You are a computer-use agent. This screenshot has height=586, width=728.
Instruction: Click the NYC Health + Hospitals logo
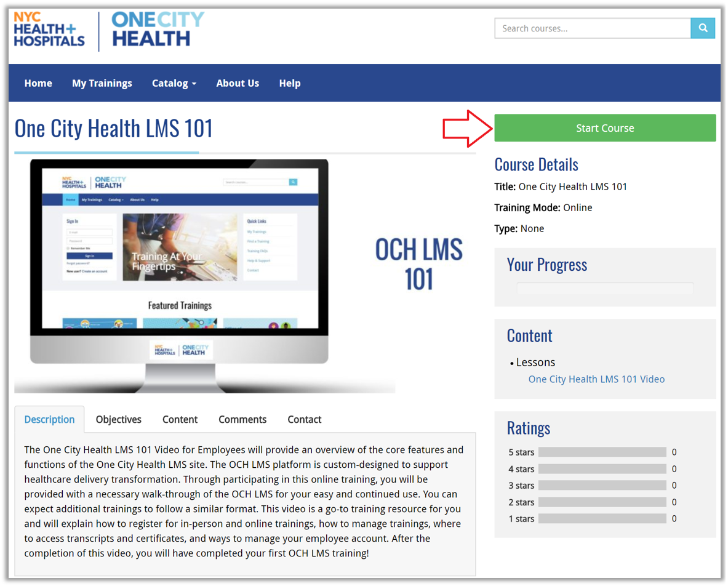click(49, 30)
